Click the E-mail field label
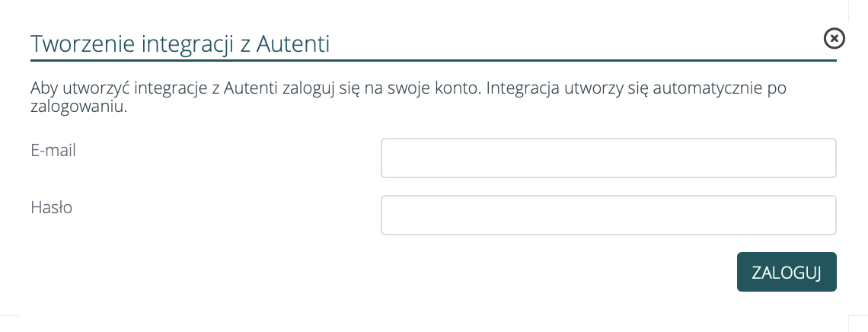Screen dimensions: 868x332 [x=53, y=150]
